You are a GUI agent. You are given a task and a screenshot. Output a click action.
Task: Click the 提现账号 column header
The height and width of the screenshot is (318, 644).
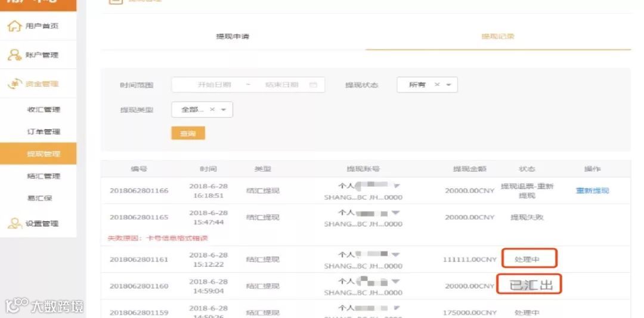point(363,169)
